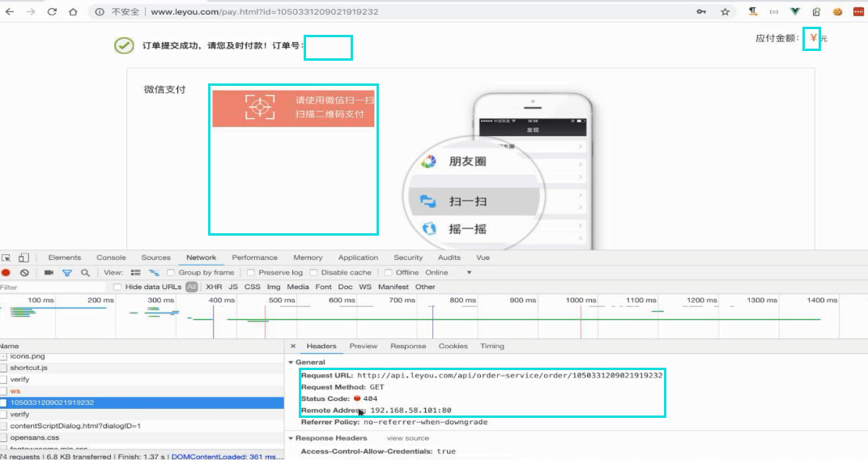The image size is (868, 460).
Task: Capture screenshots with the camera icon
Action: 49,272
